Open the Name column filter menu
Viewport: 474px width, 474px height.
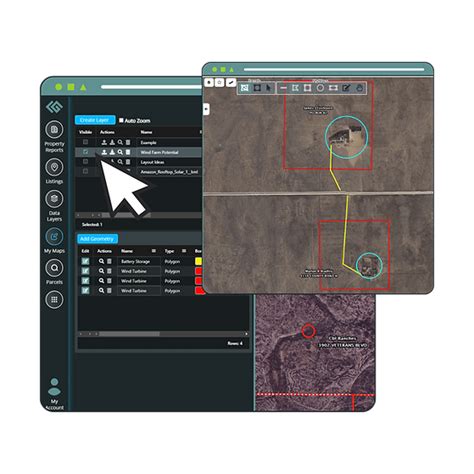(x=154, y=251)
